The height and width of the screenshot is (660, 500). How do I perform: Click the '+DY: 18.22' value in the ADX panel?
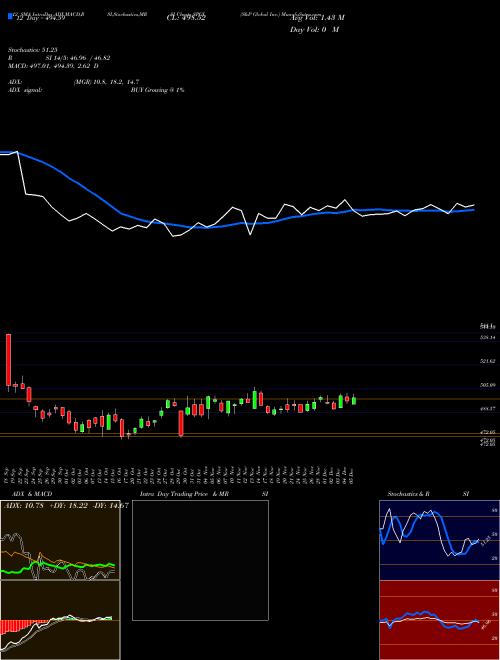(x=69, y=506)
